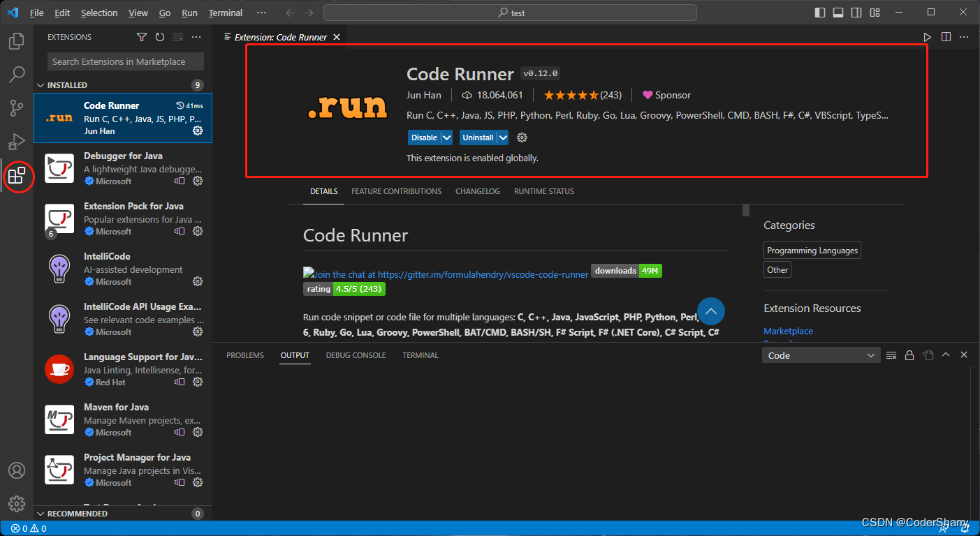980x536 pixels.
Task: Clear the output panel
Action: (891, 355)
